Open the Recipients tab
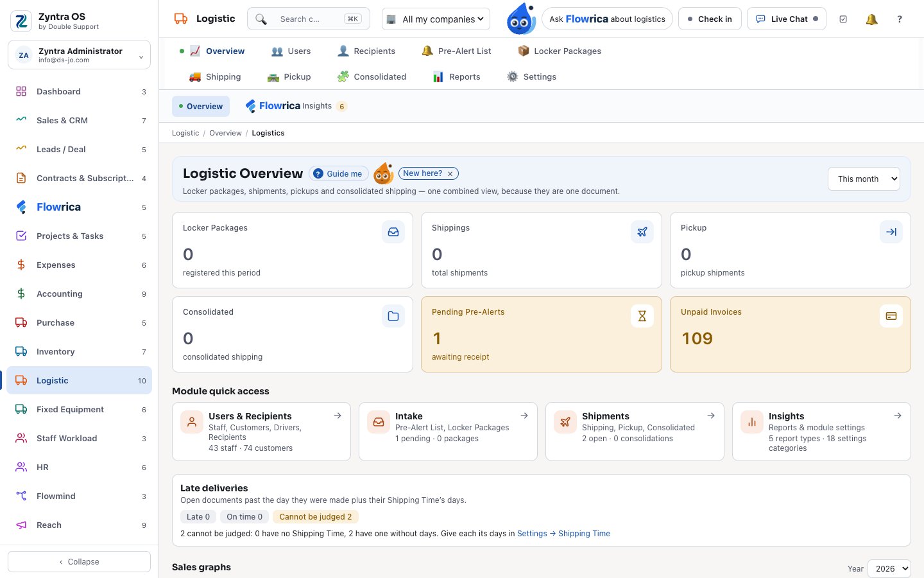The image size is (924, 578). click(x=366, y=51)
